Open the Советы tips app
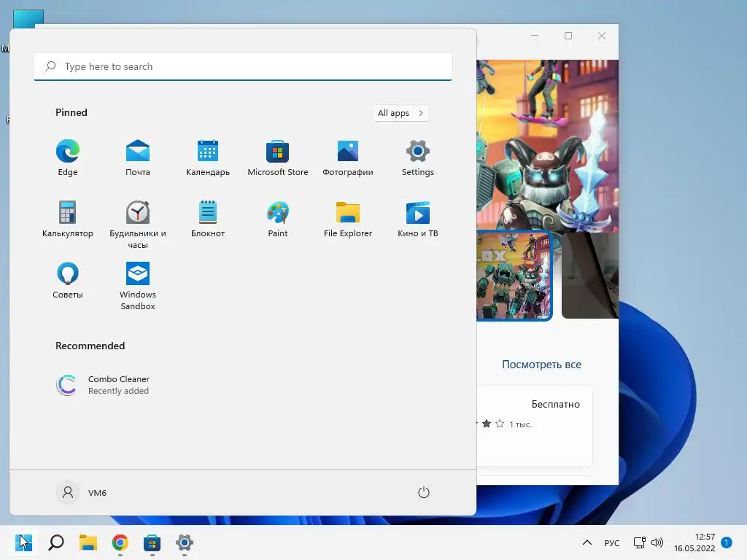The width and height of the screenshot is (747, 560). click(68, 281)
